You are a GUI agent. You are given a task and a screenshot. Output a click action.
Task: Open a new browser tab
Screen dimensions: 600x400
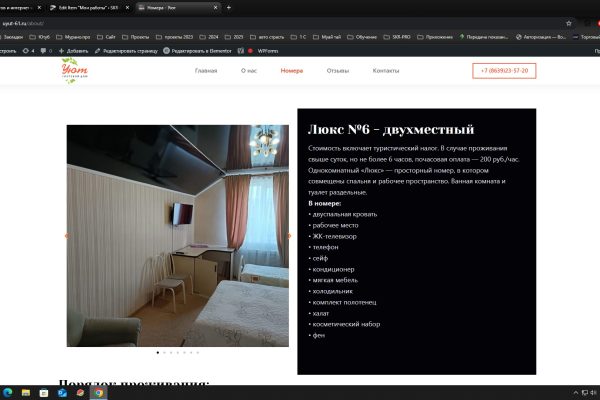228,7
